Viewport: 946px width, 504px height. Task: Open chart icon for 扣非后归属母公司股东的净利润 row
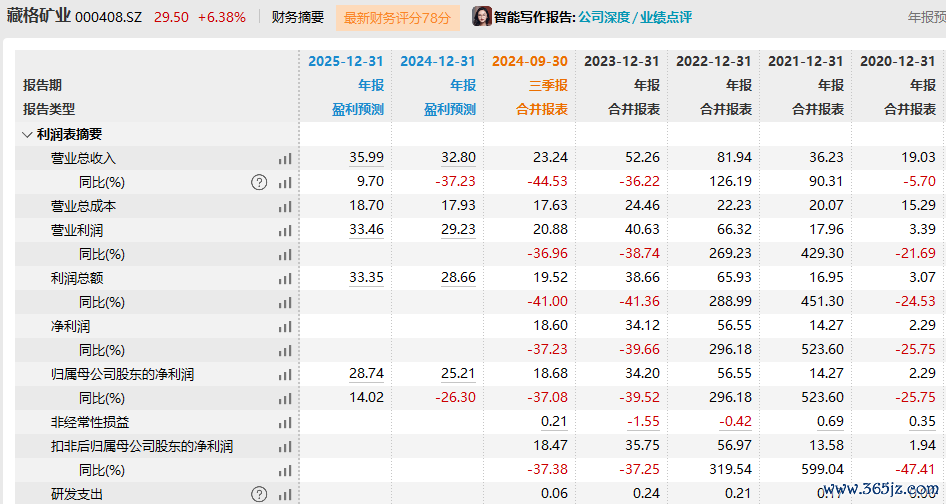coord(285,447)
